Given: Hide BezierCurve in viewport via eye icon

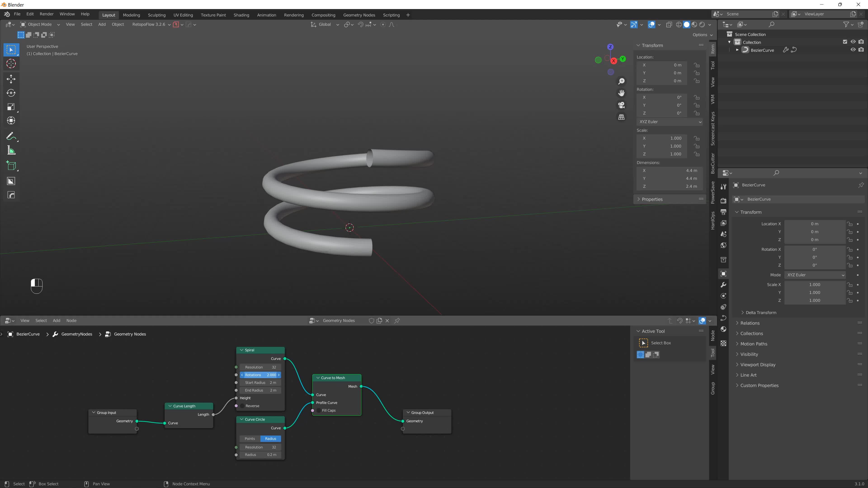Looking at the screenshot, I should (x=853, y=50).
